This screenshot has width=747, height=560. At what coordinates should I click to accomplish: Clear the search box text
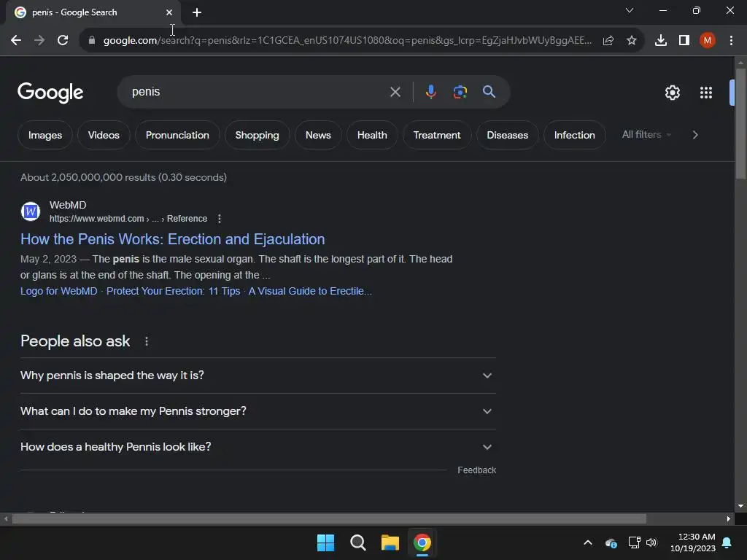coord(395,92)
